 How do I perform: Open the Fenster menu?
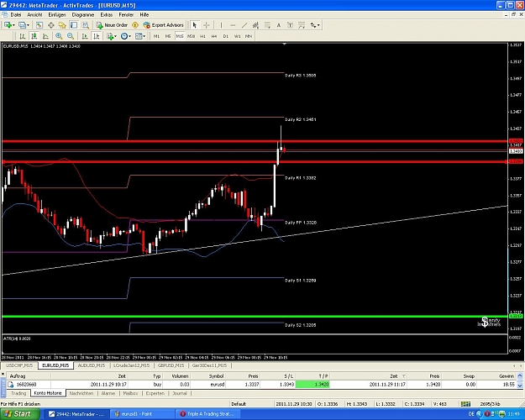pos(126,15)
